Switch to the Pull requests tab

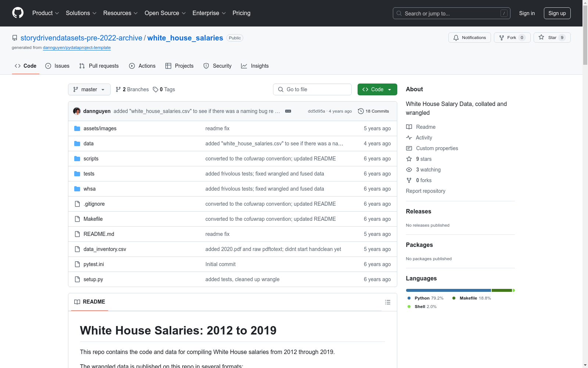99,66
